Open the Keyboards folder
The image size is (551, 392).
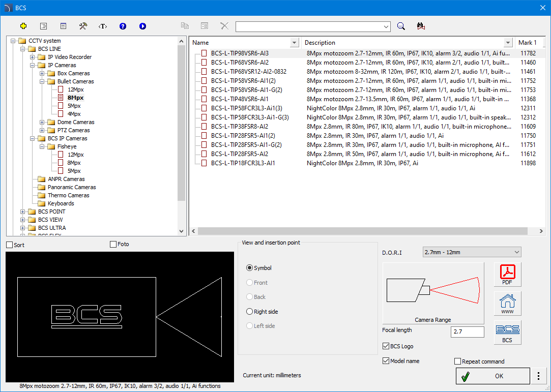point(61,203)
